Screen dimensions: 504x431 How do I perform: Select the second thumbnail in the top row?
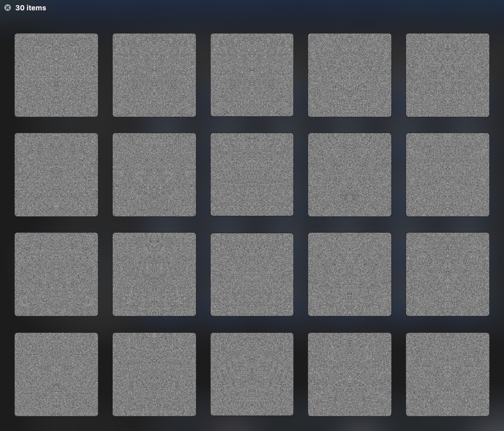coord(154,75)
